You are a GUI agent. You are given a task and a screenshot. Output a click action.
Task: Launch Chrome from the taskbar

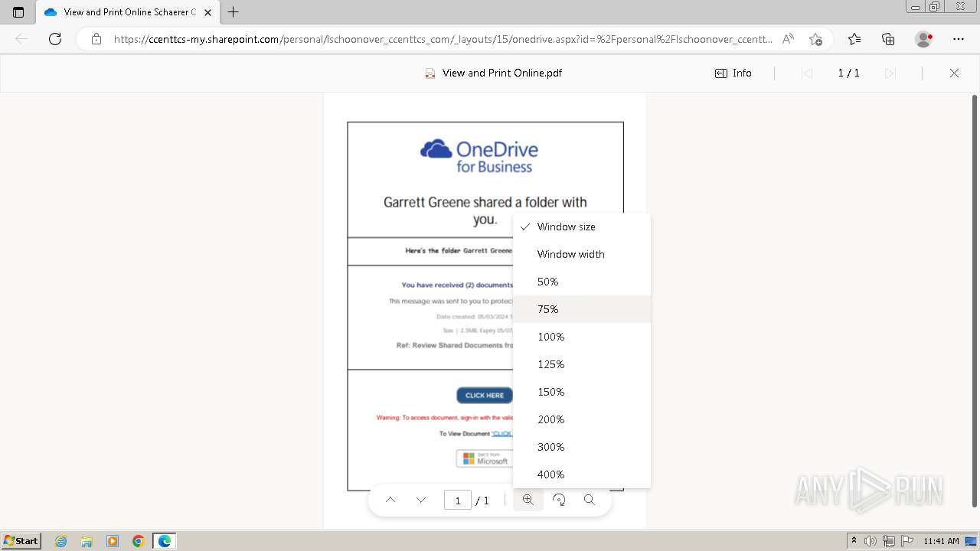(x=139, y=541)
